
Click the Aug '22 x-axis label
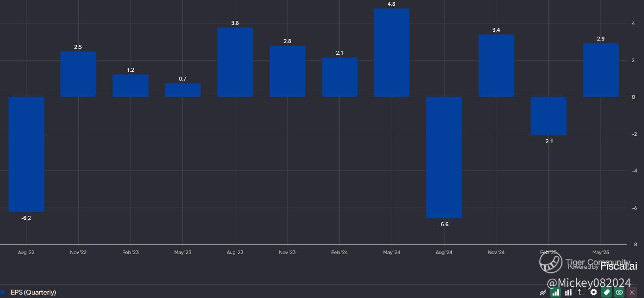[x=26, y=253]
